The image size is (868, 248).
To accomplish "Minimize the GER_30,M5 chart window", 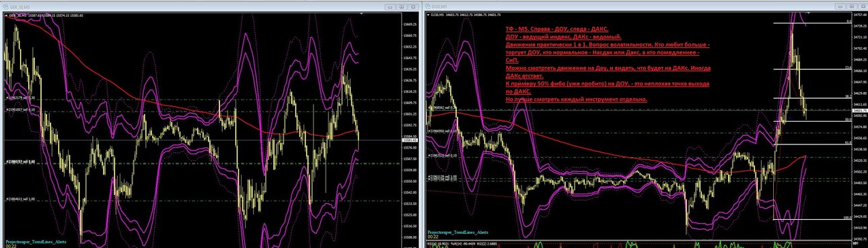I will coord(391,7).
